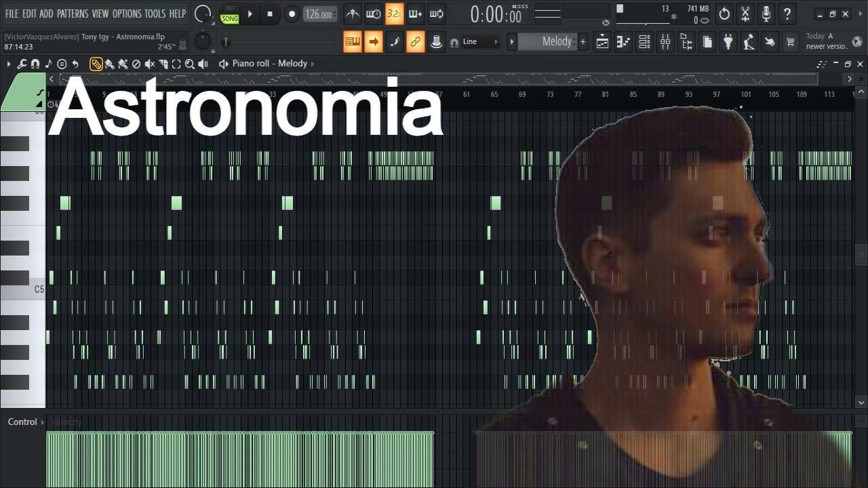Open the Playlist window
Screen dimensions: 868x488
pyautogui.click(x=602, y=43)
